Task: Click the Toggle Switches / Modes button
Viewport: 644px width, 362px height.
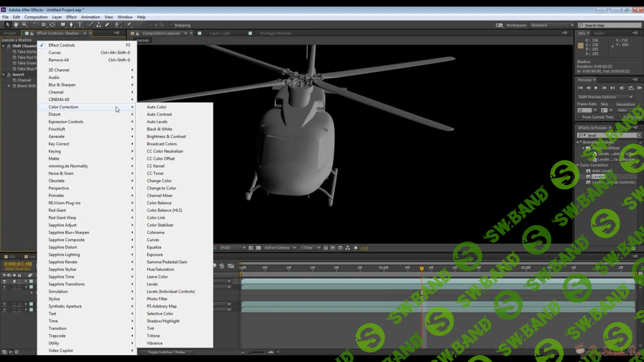Action: 167,352
